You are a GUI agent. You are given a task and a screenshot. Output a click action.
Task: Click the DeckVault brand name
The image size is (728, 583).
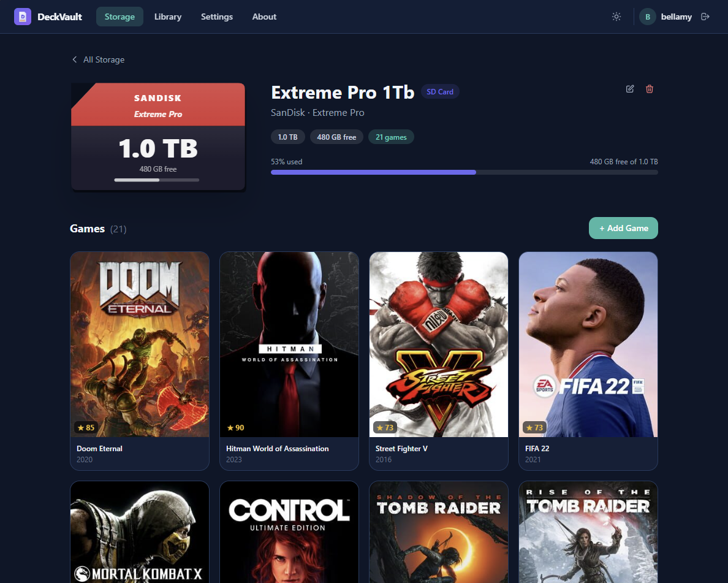point(59,17)
